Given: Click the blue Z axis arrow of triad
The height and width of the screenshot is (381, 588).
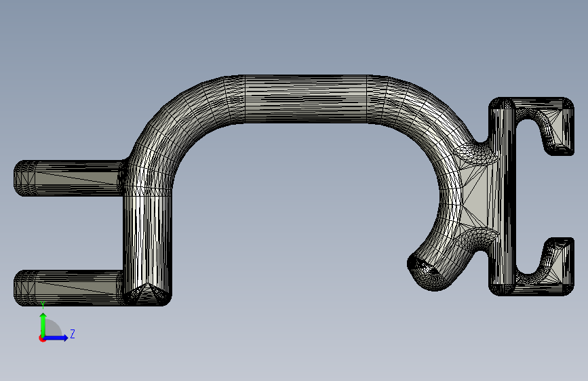Looking at the screenshot, I should pos(56,338).
